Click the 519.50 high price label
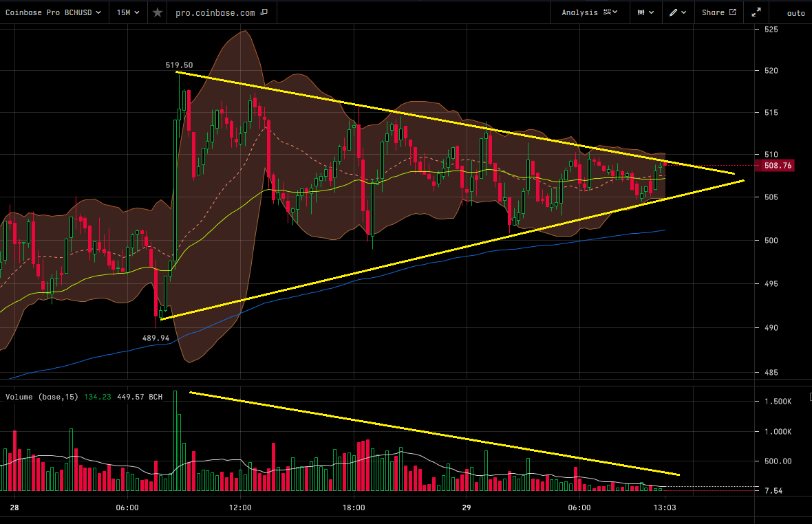 (179, 65)
